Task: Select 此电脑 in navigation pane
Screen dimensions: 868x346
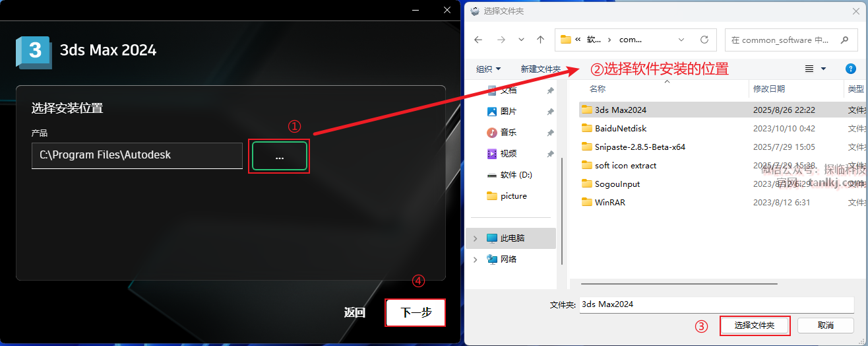Action: click(x=511, y=238)
